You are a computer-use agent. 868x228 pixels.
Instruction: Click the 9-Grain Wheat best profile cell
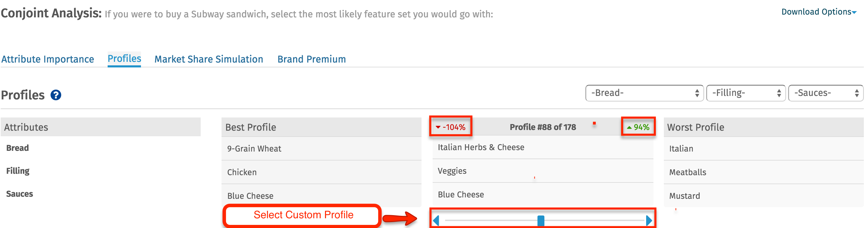pyautogui.click(x=322, y=149)
